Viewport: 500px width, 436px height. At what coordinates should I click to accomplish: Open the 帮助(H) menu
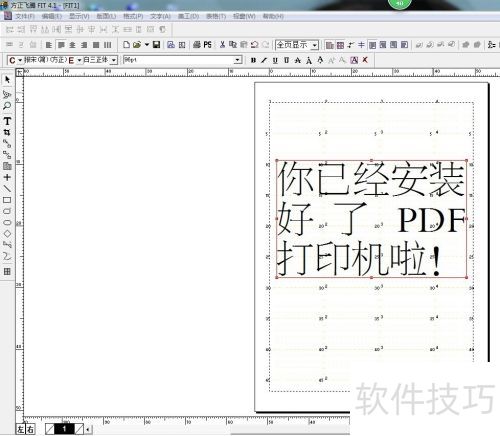(273, 16)
